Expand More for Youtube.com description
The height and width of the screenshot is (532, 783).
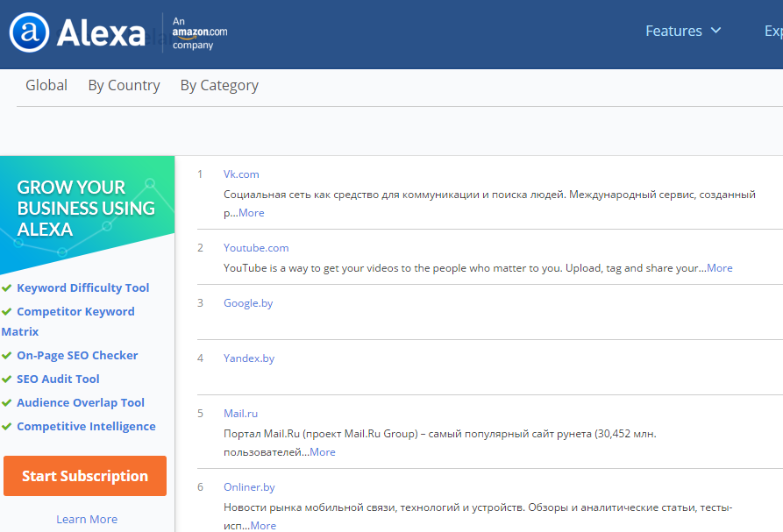pyautogui.click(x=720, y=268)
